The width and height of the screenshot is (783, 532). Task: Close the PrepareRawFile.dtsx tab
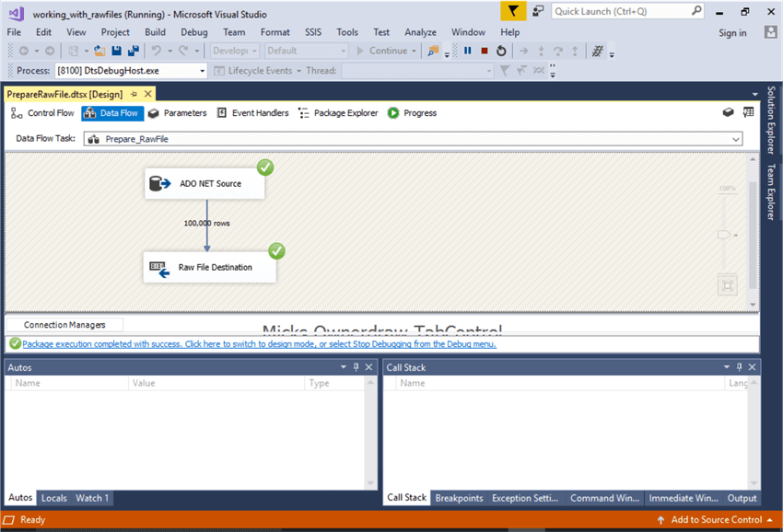[147, 94]
